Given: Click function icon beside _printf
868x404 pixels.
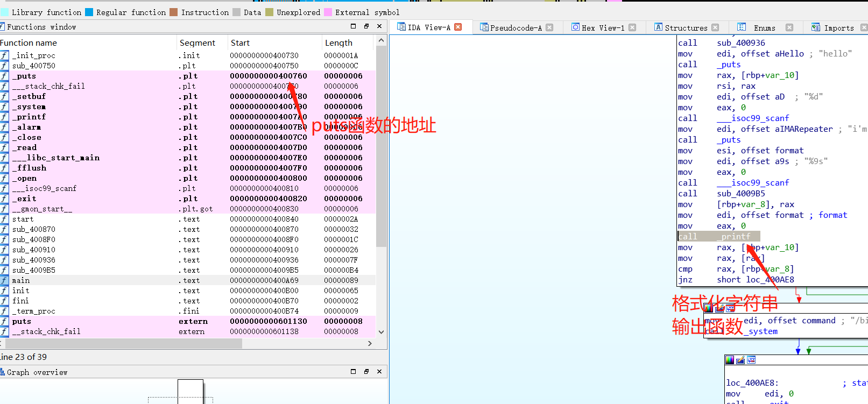Looking at the screenshot, I should point(4,117).
